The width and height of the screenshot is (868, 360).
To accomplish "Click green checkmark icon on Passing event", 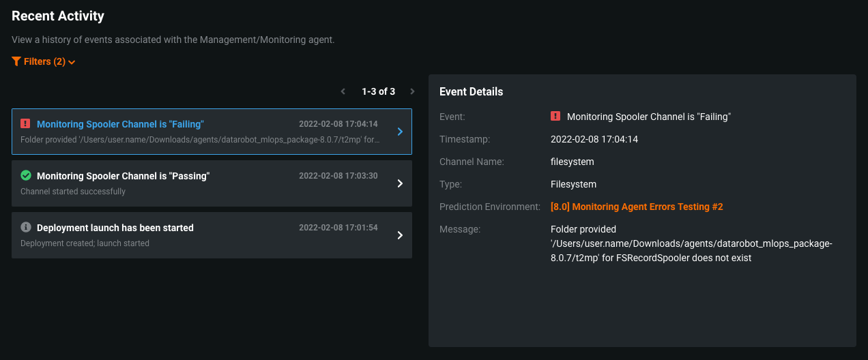I will 26,175.
